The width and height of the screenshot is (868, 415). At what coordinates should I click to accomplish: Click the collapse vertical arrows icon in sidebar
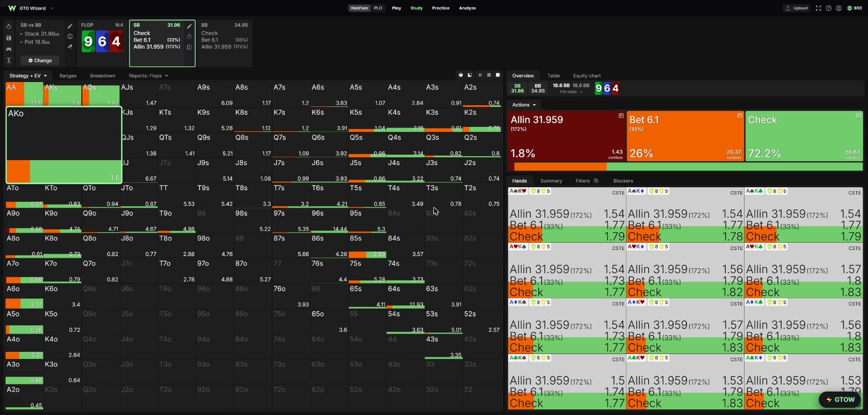9,60
